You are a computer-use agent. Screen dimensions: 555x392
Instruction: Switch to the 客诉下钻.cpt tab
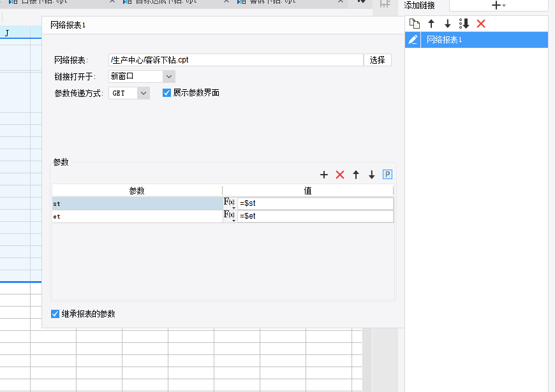(x=272, y=2)
